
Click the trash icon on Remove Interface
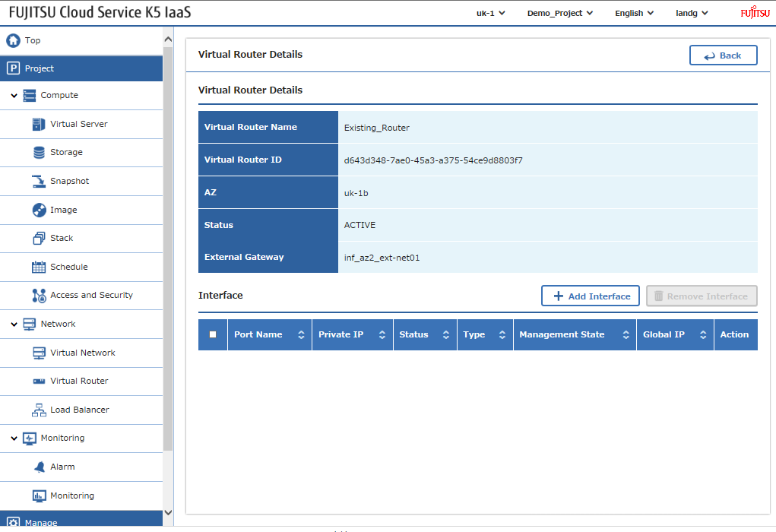659,296
